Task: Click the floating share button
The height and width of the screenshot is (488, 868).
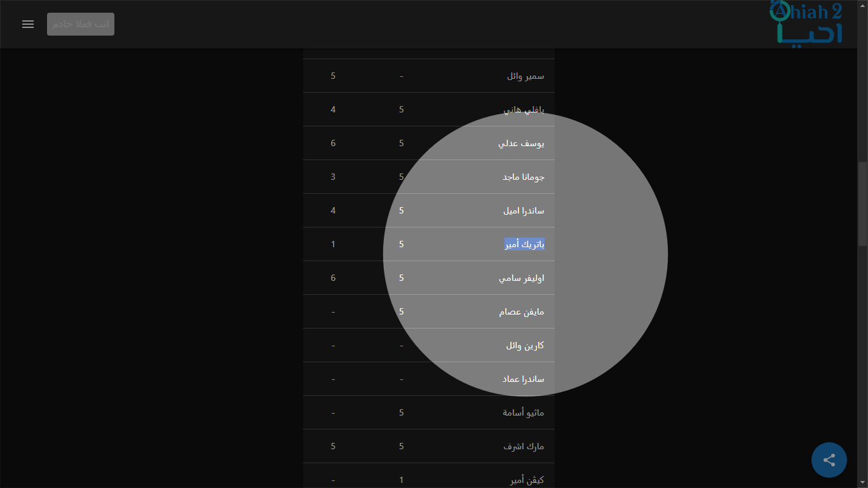Action: (x=829, y=460)
